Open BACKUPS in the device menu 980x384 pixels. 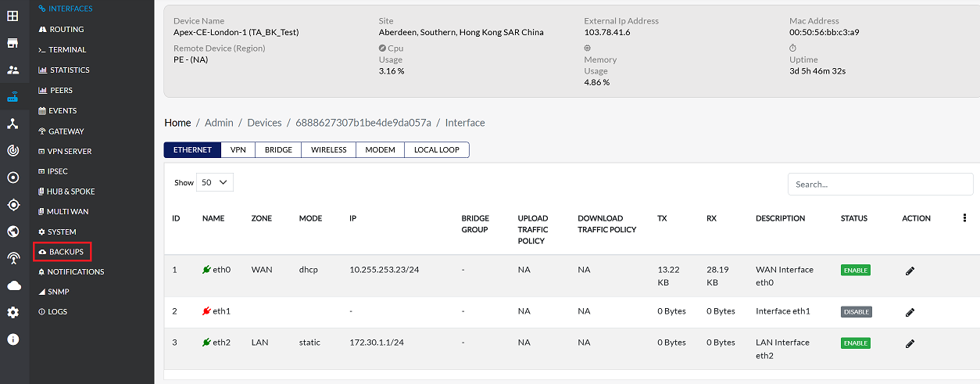coord(66,252)
